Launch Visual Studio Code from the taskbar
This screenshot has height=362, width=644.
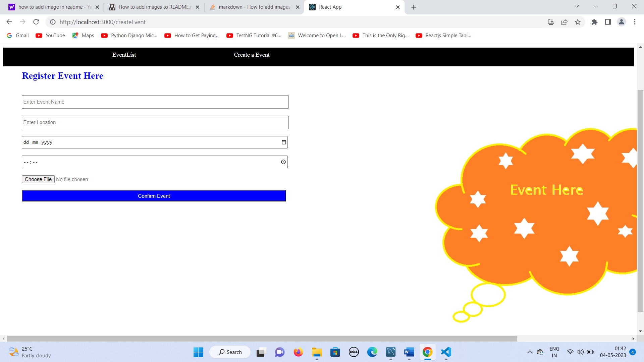(x=445, y=352)
